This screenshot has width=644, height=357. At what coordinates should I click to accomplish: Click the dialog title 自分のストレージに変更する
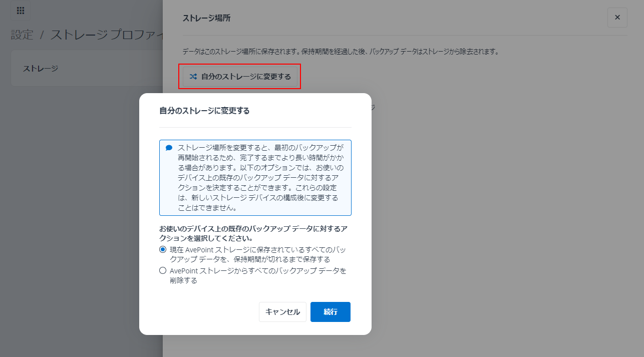click(204, 111)
